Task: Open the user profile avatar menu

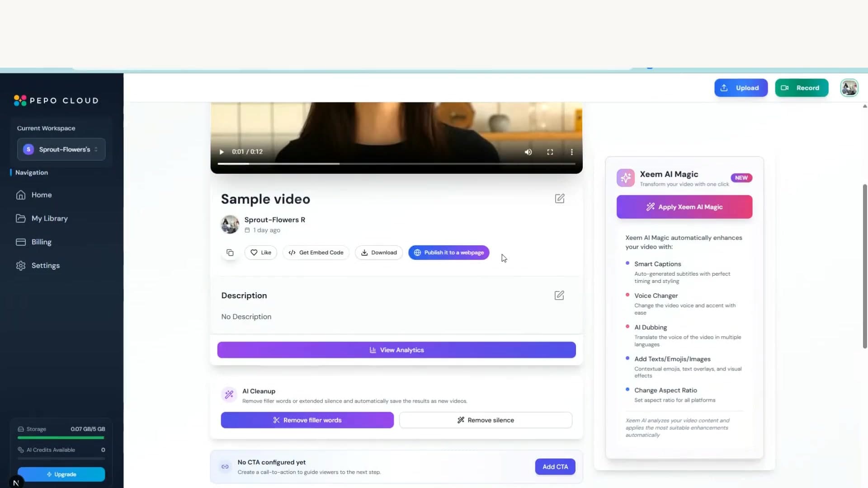Action: [849, 88]
